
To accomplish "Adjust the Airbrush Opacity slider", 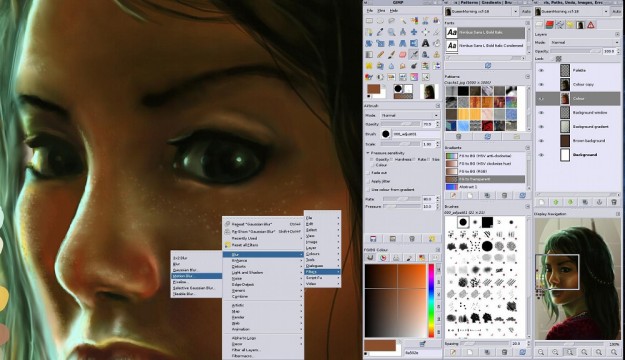I will 400,124.
